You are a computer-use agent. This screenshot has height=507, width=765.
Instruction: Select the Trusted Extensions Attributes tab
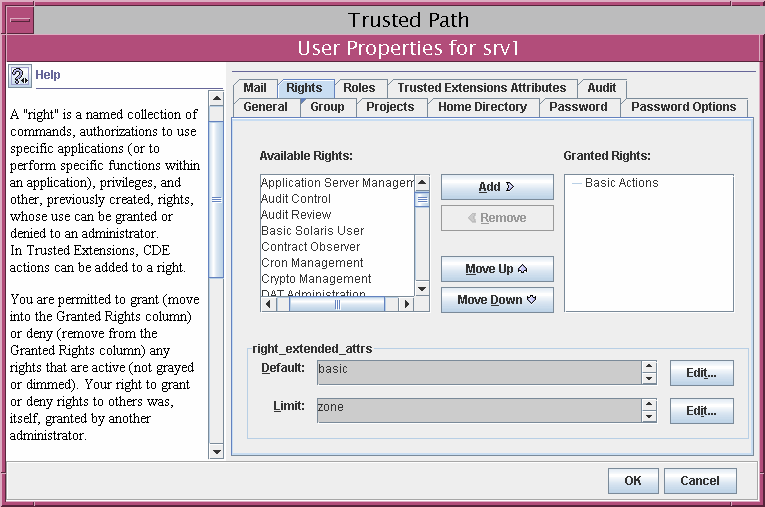click(x=482, y=88)
